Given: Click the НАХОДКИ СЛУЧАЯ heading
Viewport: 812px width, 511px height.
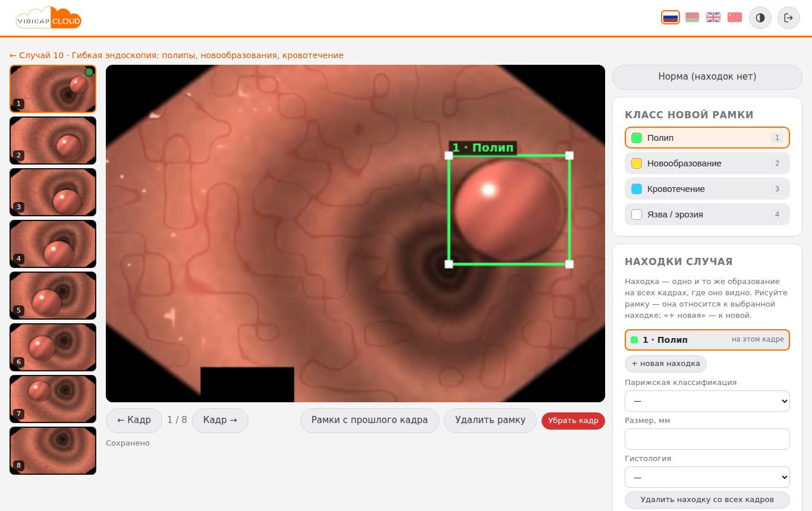Looking at the screenshot, I should tap(678, 262).
